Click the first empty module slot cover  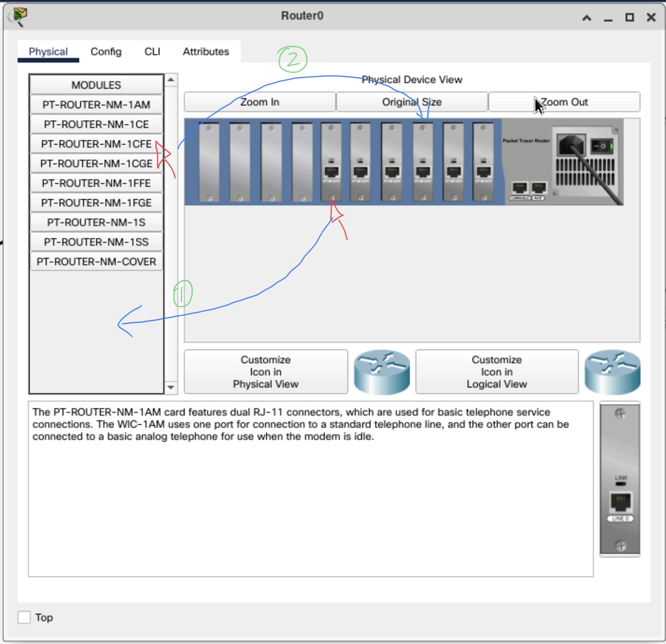pyautogui.click(x=209, y=162)
